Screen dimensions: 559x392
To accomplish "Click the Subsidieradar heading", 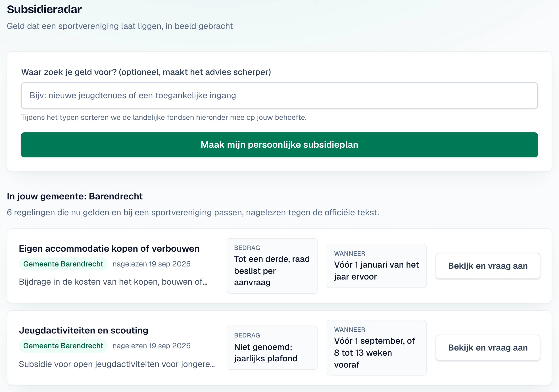I will [44, 9].
